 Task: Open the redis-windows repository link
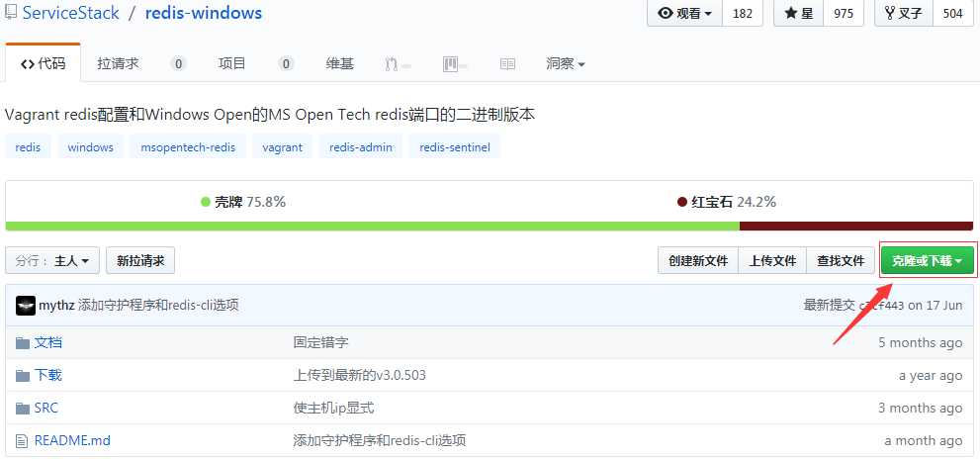204,13
